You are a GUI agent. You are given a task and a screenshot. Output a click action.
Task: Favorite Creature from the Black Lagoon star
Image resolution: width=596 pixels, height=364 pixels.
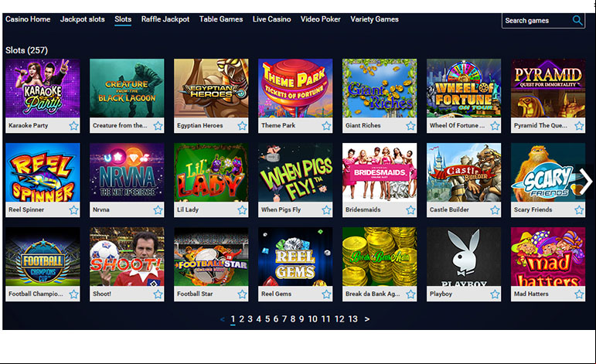pyautogui.click(x=158, y=126)
